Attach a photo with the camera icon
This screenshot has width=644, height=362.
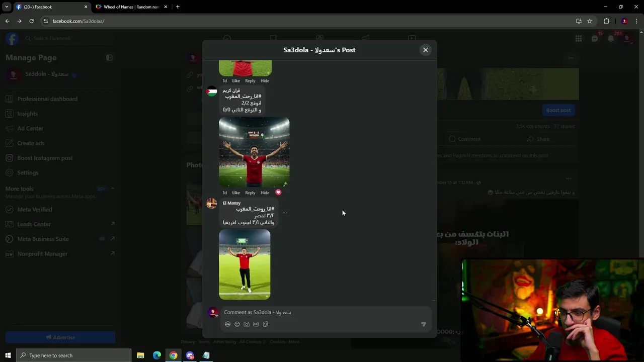(x=247, y=324)
